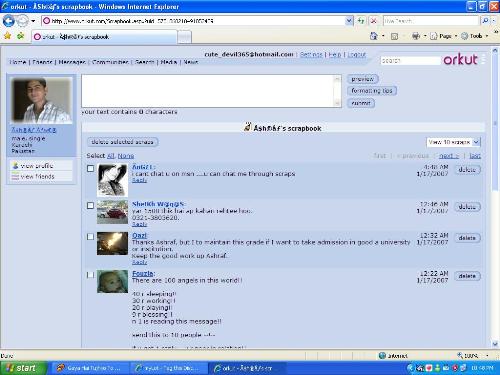Image resolution: width=500 pixels, height=375 pixels.
Task: Click the tray icon left of the red heart
Action: tap(420, 368)
